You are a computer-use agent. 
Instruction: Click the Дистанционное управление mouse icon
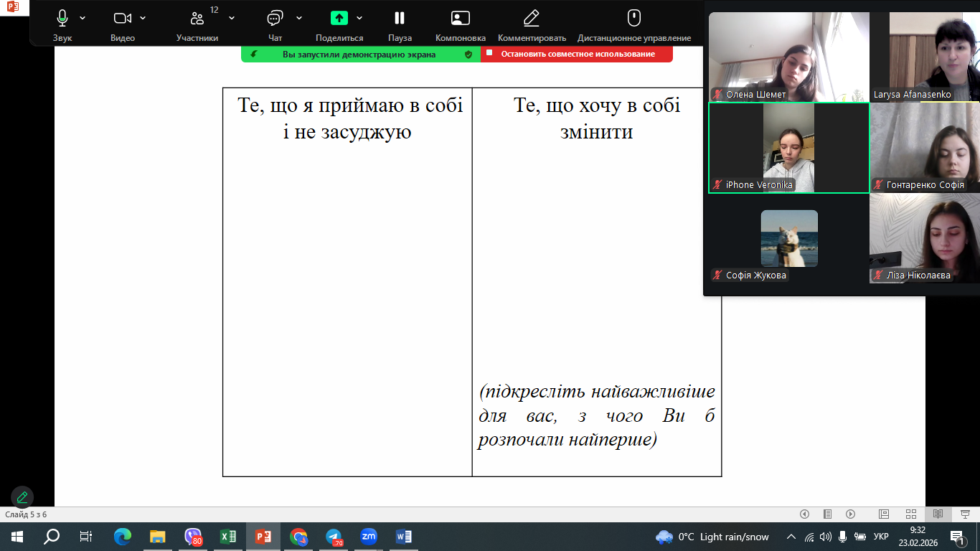[633, 19]
